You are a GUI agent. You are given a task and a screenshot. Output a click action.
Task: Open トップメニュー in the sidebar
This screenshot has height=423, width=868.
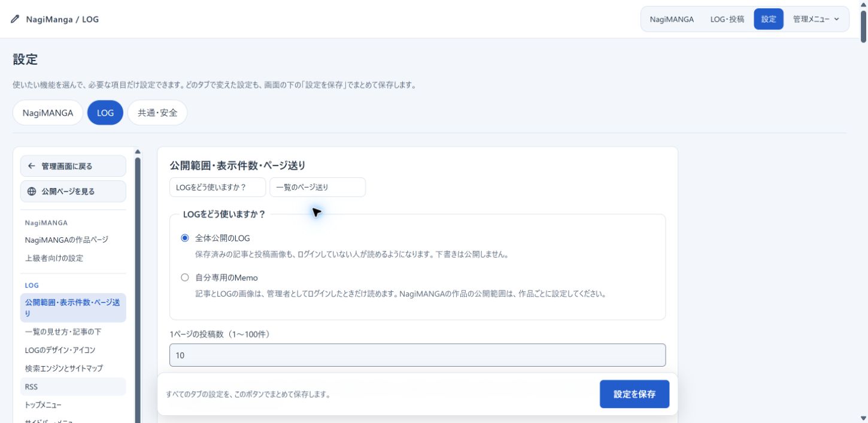pos(73,406)
